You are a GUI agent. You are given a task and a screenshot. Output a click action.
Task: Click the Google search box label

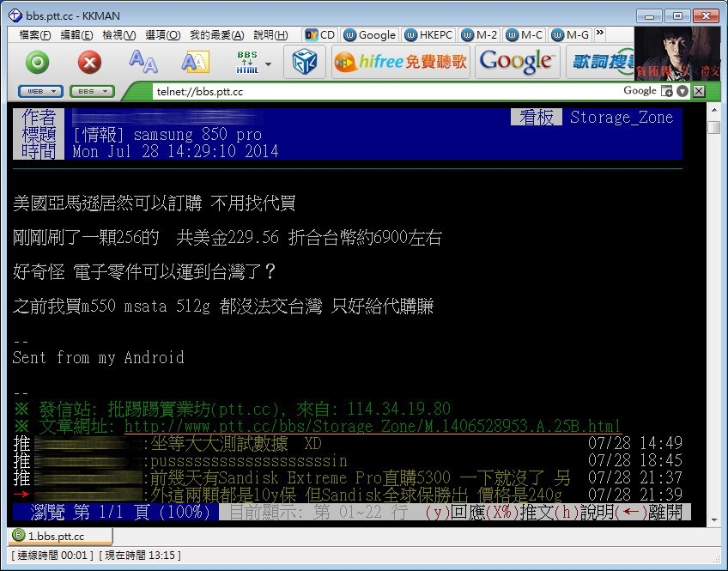(640, 90)
